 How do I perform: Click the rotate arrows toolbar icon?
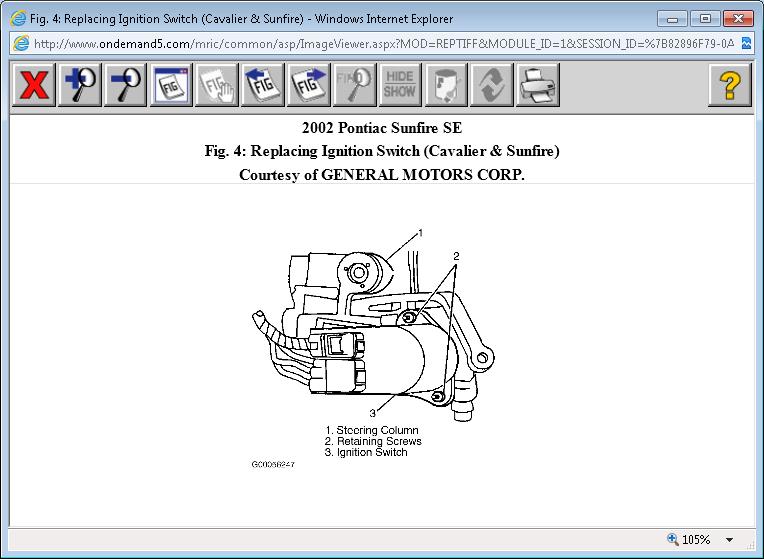tap(492, 85)
